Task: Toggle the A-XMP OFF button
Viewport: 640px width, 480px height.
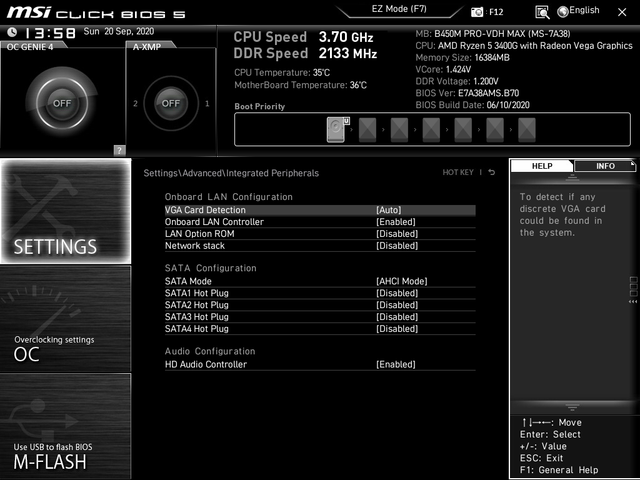Action: click(x=171, y=103)
